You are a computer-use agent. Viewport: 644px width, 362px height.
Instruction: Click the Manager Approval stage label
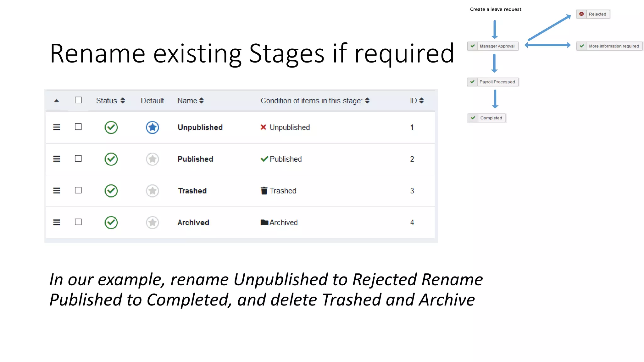click(497, 46)
